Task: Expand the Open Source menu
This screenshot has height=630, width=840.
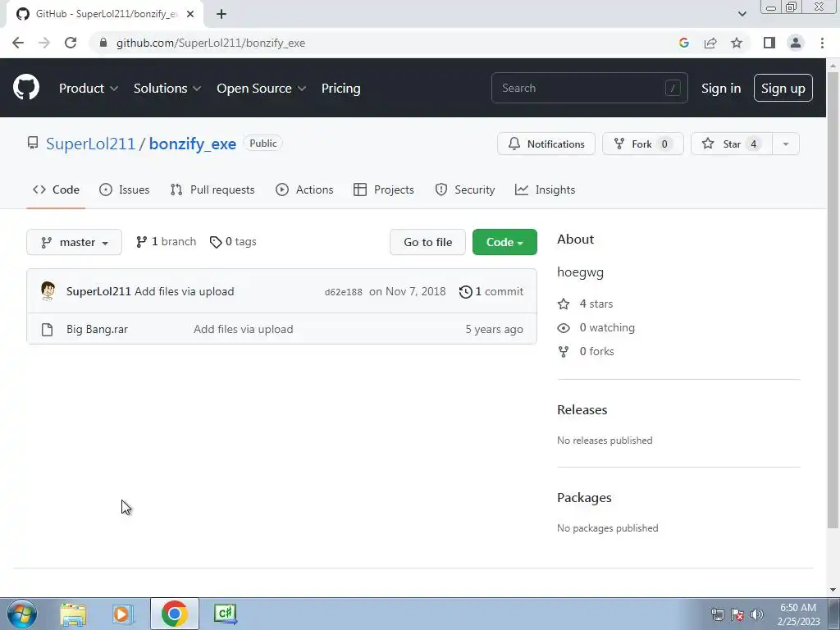Action: click(x=262, y=89)
